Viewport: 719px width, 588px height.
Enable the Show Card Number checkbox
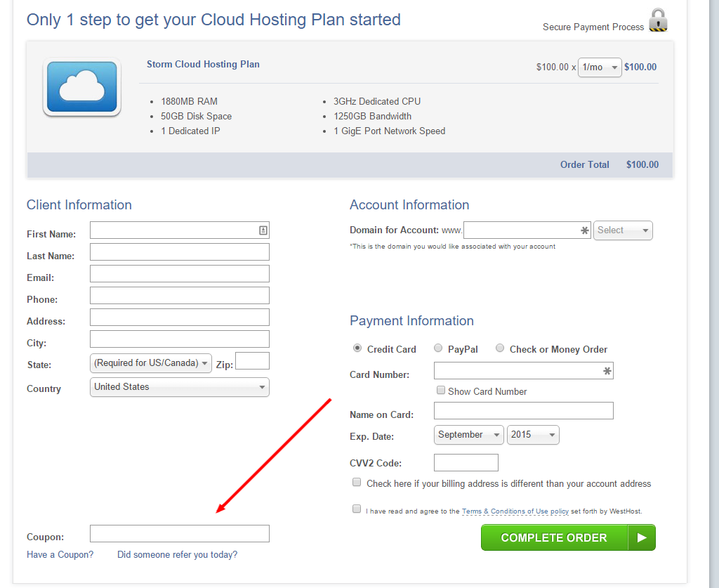coord(441,391)
